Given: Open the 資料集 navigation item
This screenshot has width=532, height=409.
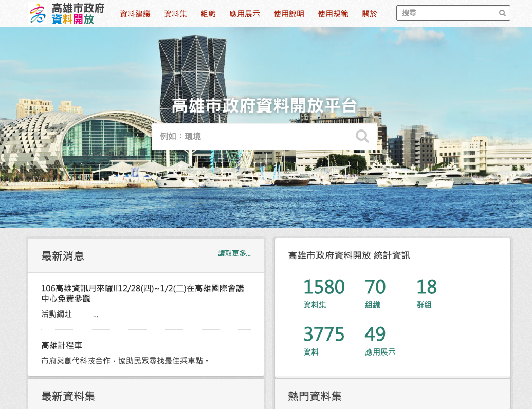Looking at the screenshot, I should (175, 14).
